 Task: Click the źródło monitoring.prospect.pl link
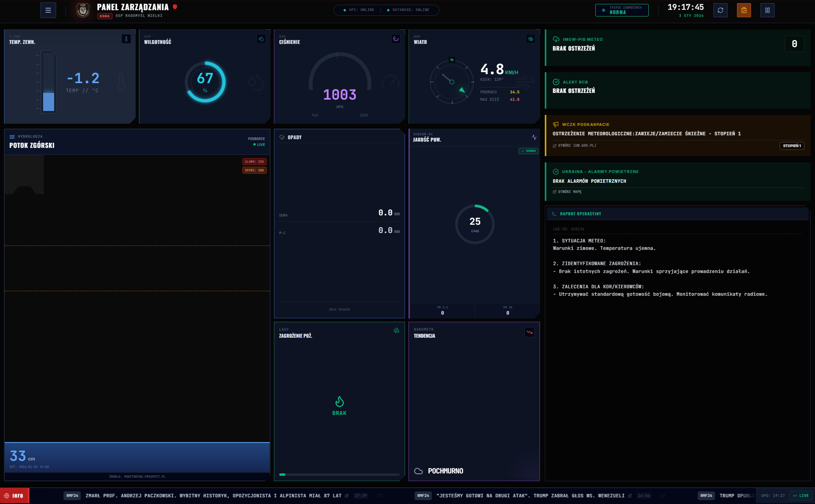(x=137, y=477)
